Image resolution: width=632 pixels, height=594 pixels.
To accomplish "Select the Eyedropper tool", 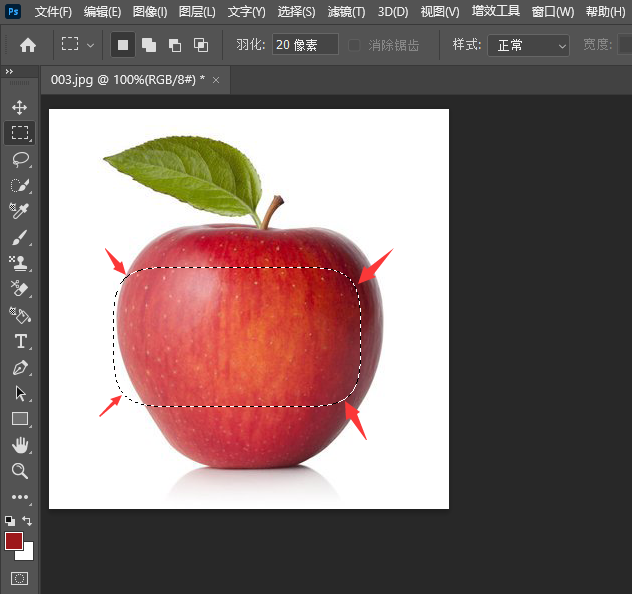I will pos(19,211).
